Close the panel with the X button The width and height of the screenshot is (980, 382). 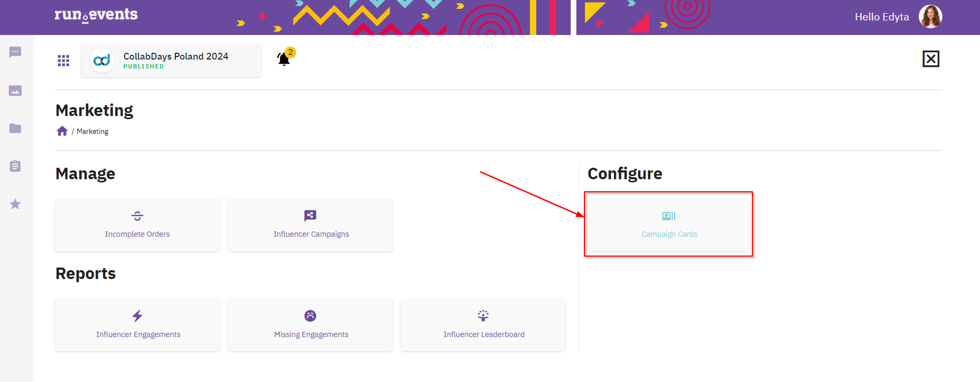click(931, 59)
